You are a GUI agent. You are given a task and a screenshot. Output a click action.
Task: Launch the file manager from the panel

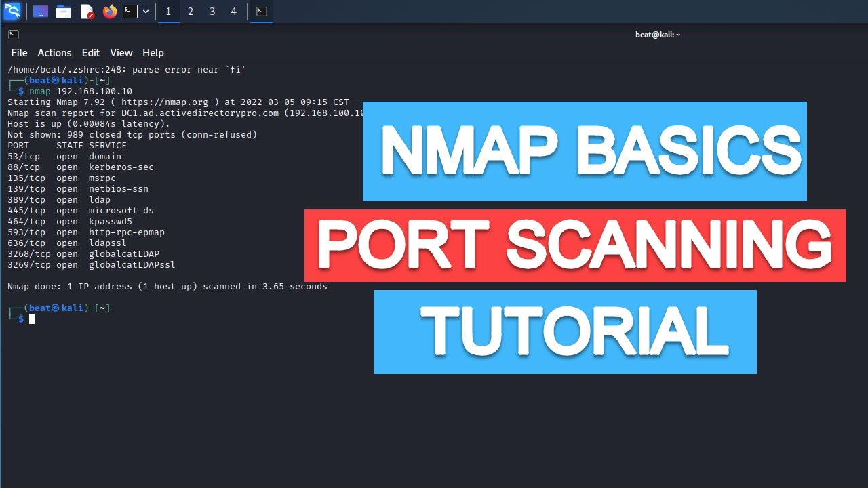tap(64, 12)
